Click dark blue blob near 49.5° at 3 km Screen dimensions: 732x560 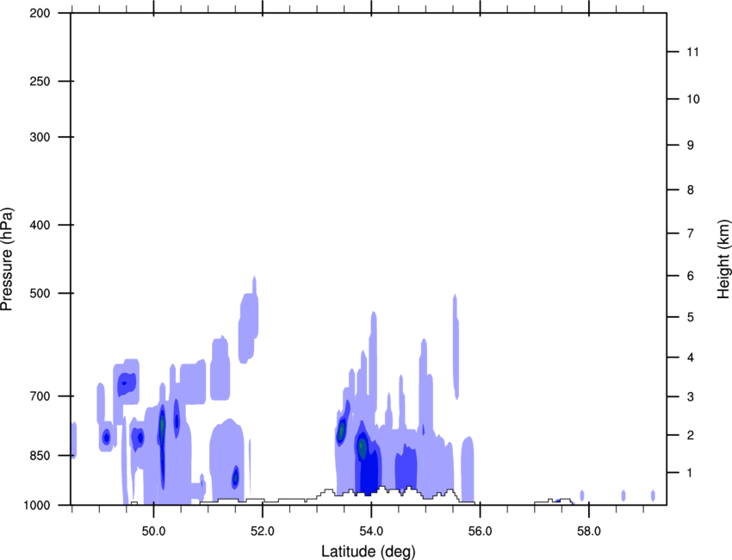point(126,383)
